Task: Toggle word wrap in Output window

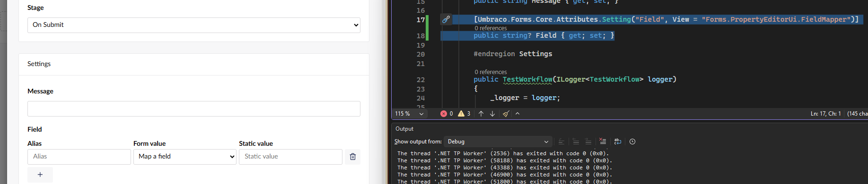Action: 617,142
